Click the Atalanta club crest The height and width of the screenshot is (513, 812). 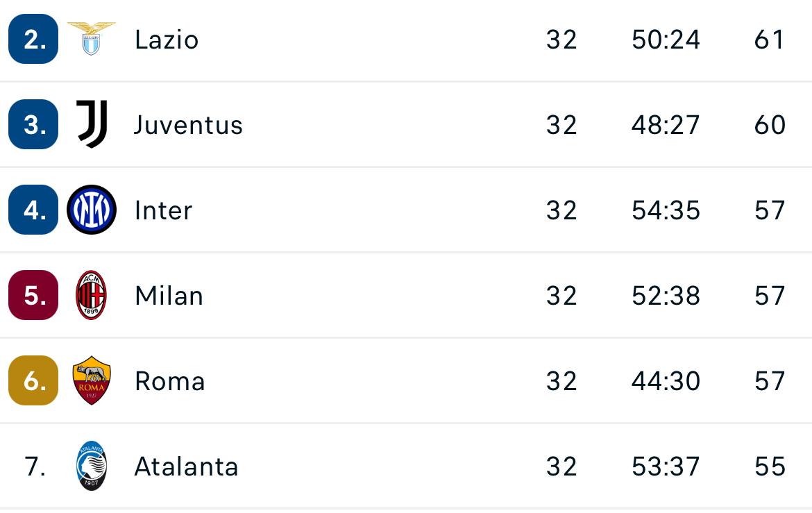[91, 466]
